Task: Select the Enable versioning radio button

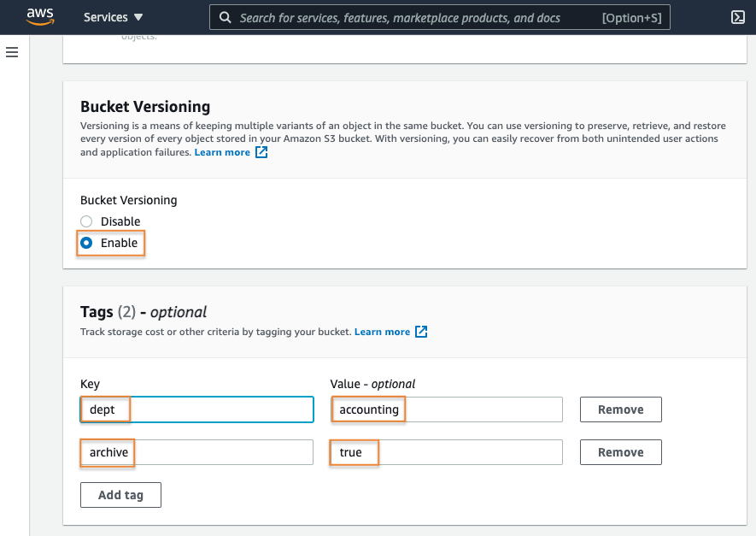Action: [85, 243]
